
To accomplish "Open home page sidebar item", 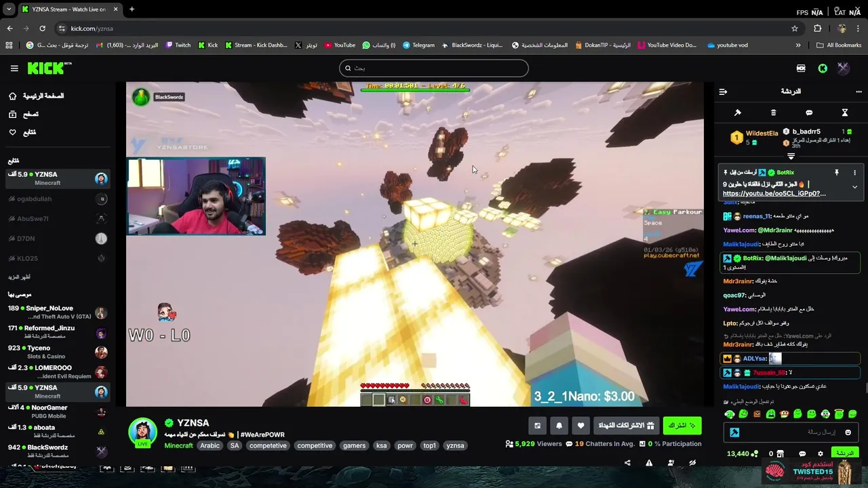I will point(37,96).
